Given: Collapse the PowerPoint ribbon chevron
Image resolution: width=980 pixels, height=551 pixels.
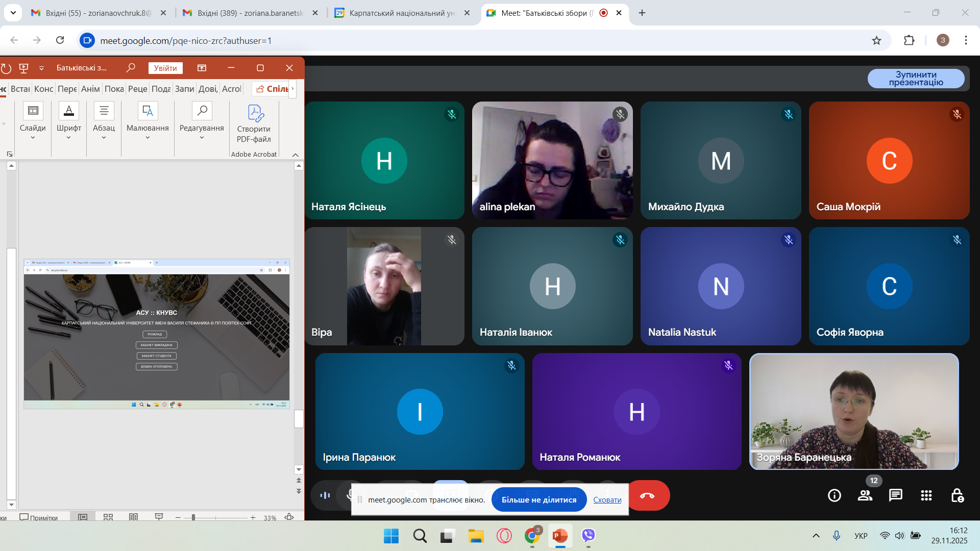Looking at the screenshot, I should (295, 155).
